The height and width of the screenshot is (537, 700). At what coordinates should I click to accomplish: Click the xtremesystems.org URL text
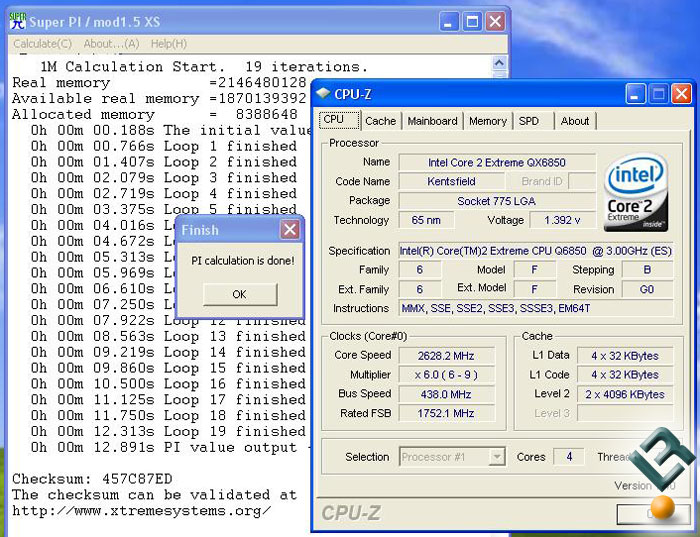[x=141, y=510]
